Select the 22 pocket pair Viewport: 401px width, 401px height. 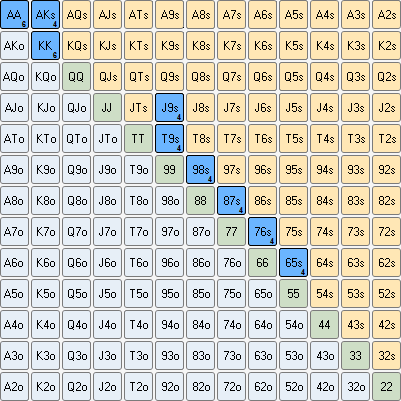[386, 386]
